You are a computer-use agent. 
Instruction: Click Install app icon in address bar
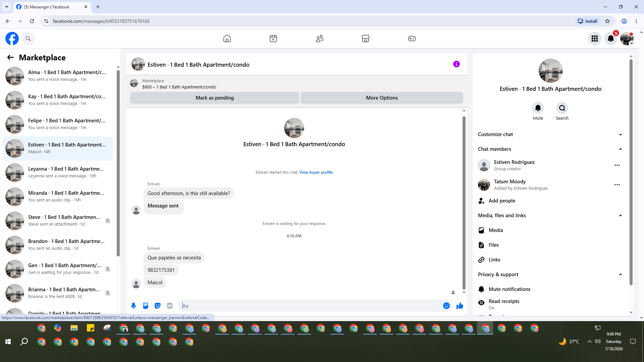point(587,21)
